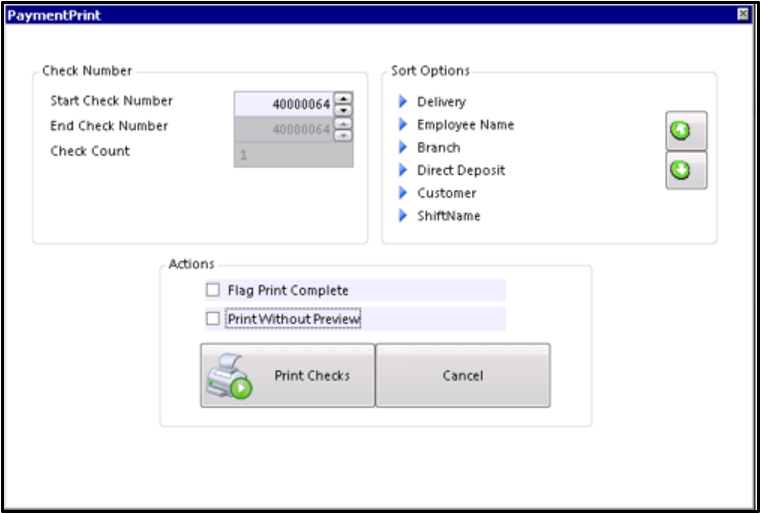760x514 pixels.
Task: Click the End Check Number up spinner
Action: click(x=344, y=123)
